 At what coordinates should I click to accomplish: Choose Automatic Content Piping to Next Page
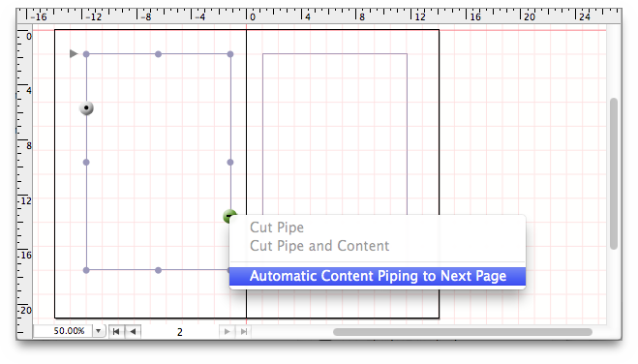coord(378,276)
